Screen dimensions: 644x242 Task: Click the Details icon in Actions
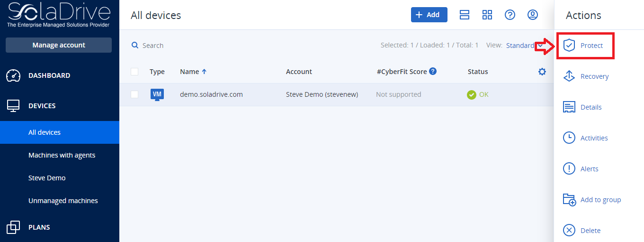click(x=569, y=107)
